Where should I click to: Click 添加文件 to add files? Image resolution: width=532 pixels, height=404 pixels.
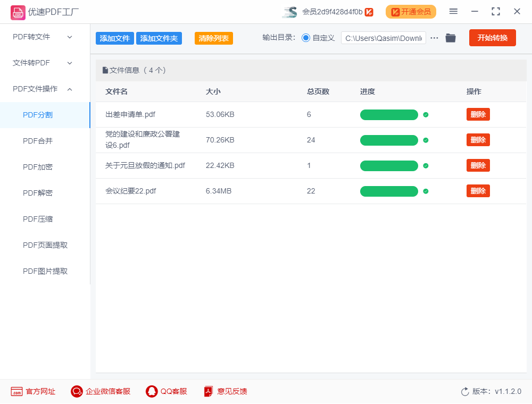114,38
